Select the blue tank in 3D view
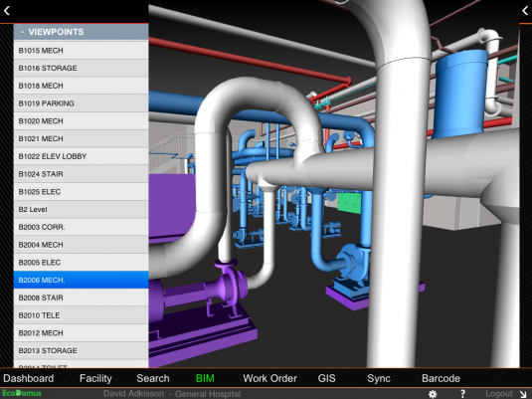Screen dimensions: 532x399 [461, 94]
